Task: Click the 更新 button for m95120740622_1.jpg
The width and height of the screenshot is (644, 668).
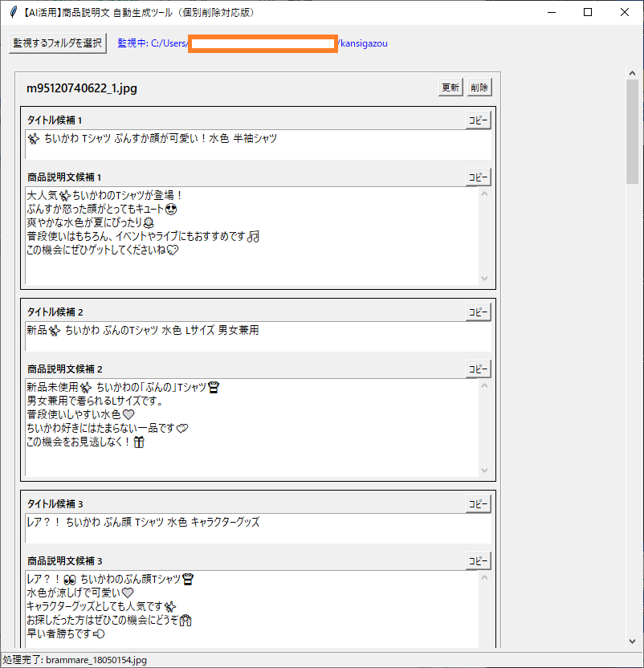Action: coord(450,88)
